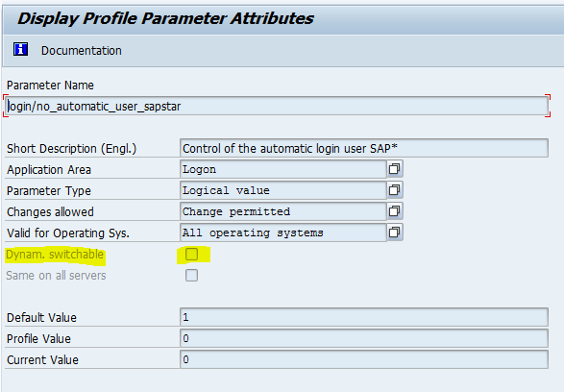Click Parameter Type field showing Logical value
Viewport: 564px width, 392px height.
pyautogui.click(x=283, y=190)
